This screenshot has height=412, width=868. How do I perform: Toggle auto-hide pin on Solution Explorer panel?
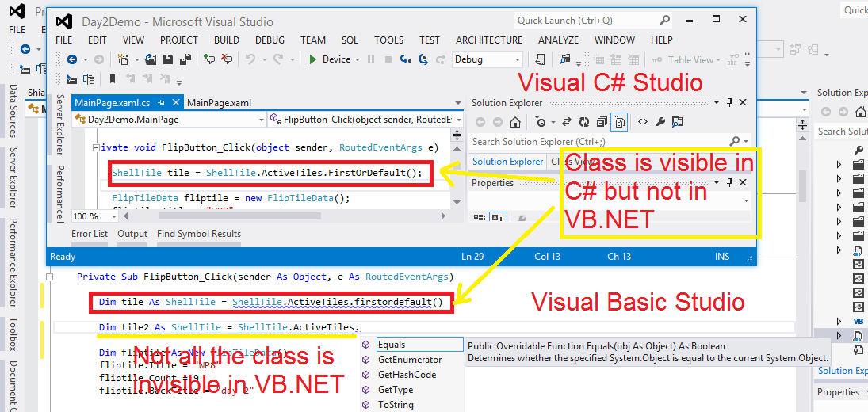click(x=729, y=102)
